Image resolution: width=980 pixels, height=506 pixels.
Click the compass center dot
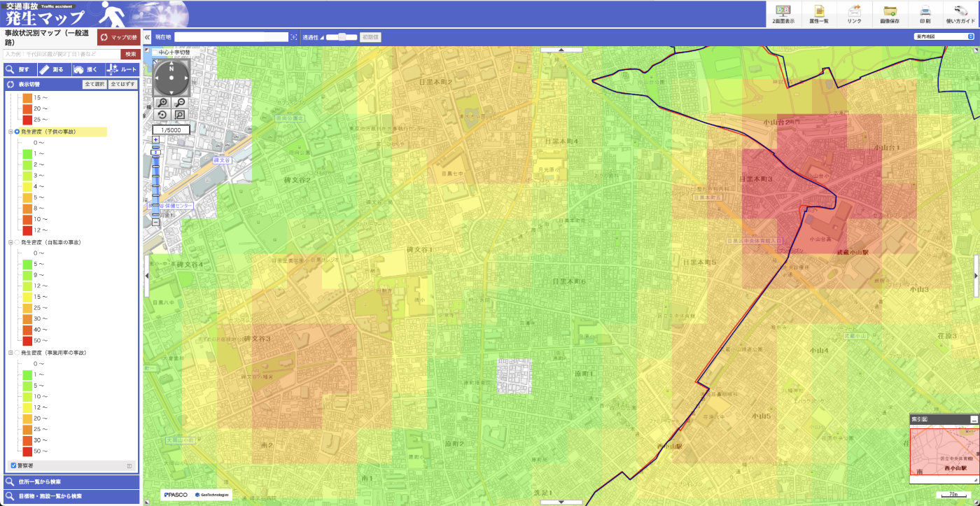171,77
